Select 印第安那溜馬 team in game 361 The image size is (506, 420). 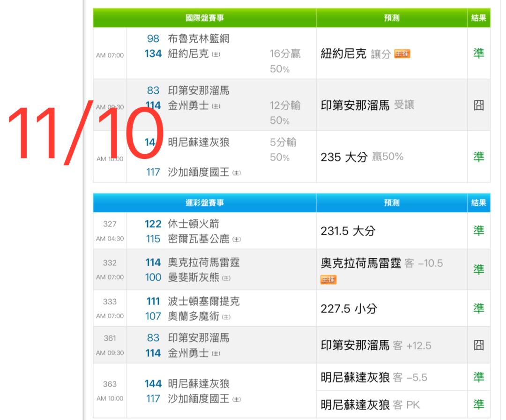(199, 338)
